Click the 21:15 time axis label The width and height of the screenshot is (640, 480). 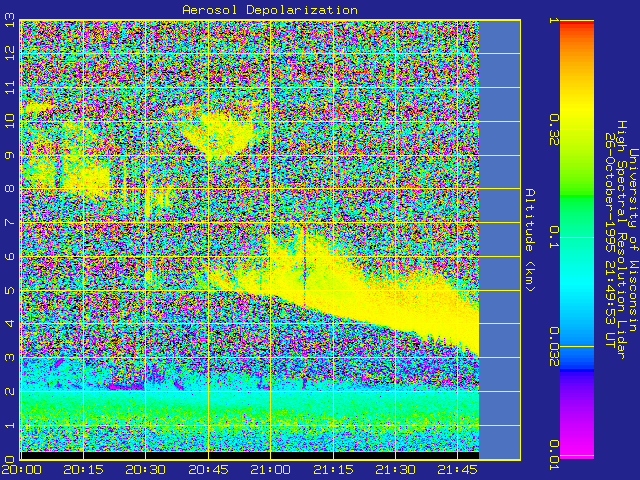(x=333, y=470)
